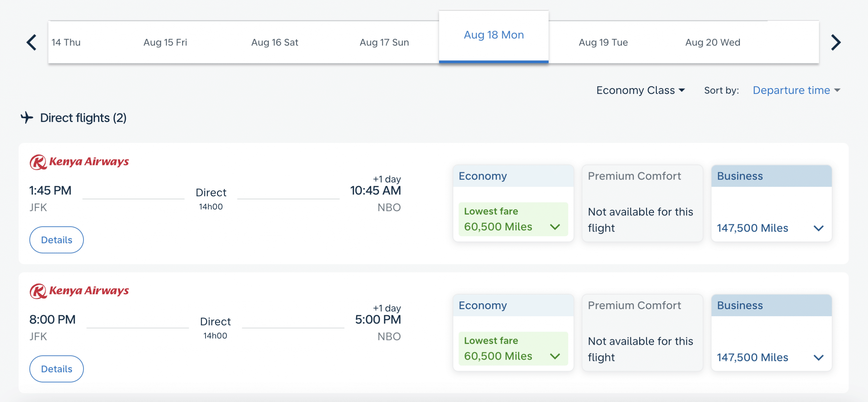Click Kenya Airways logo on 8:00 PM flight
The image size is (868, 402).
click(79, 291)
